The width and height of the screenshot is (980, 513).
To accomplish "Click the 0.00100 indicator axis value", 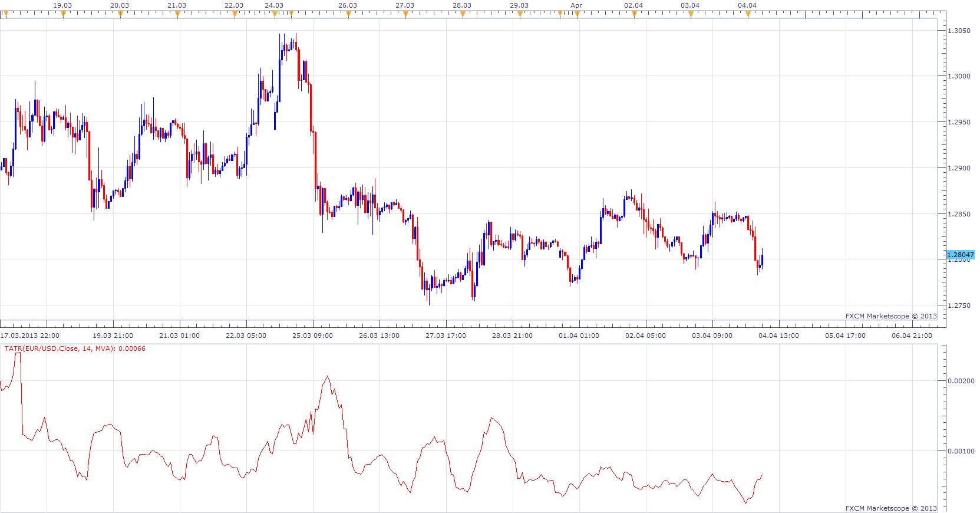I will coord(961,451).
